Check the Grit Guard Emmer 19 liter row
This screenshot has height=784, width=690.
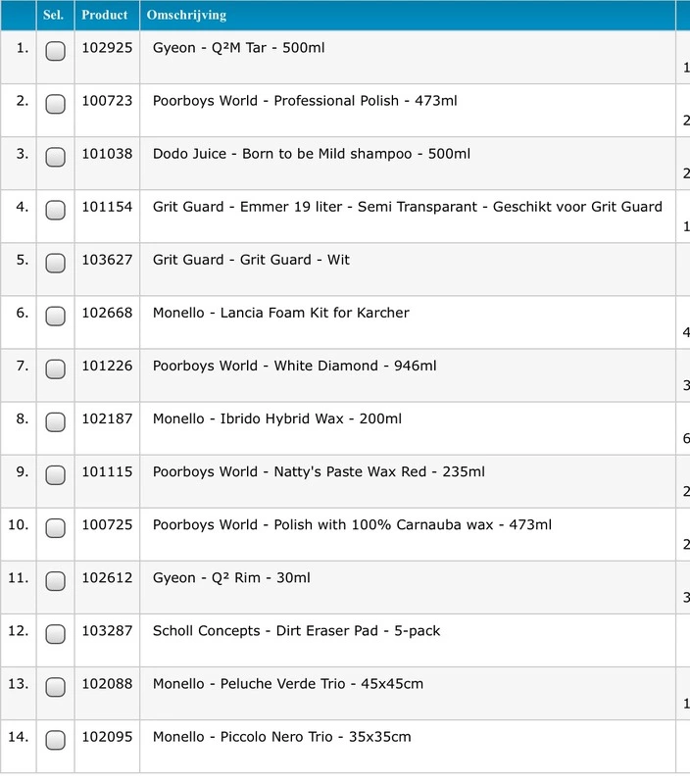click(x=55, y=210)
